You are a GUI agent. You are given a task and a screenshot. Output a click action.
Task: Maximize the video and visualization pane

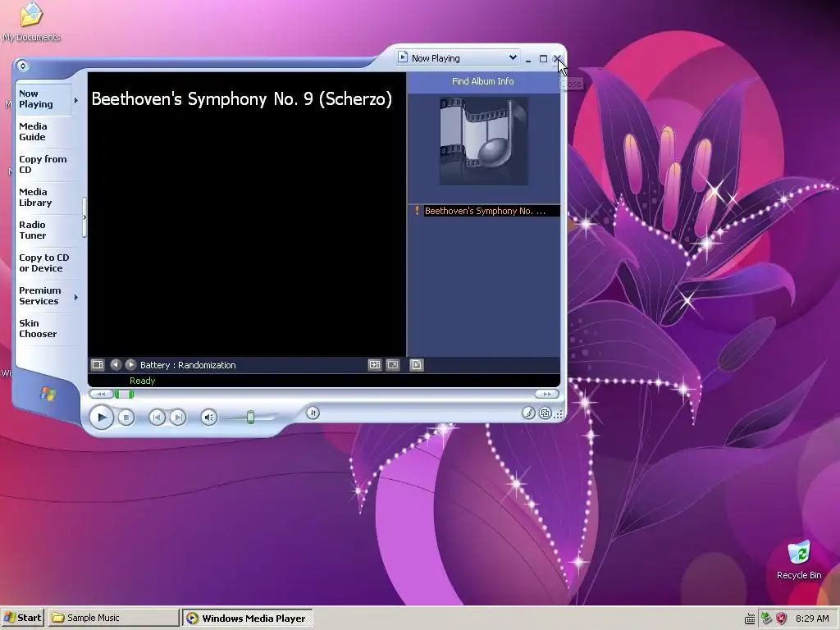374,365
